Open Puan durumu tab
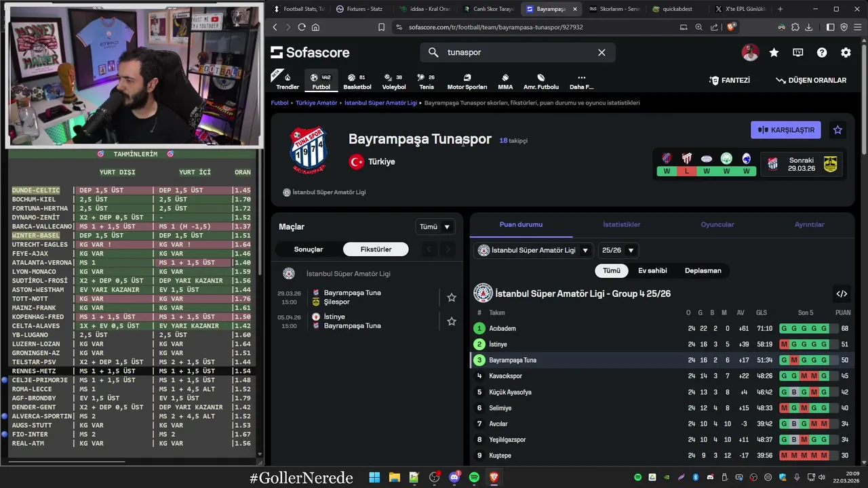Screen dimensions: 868x488 coord(521,224)
